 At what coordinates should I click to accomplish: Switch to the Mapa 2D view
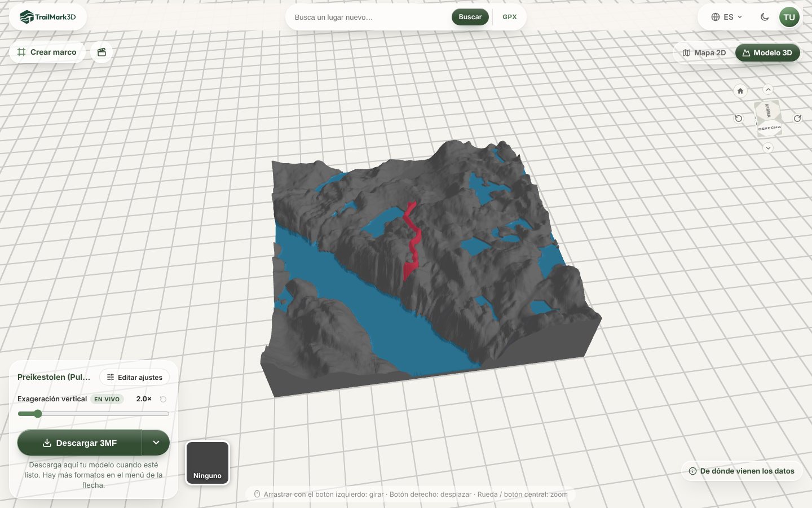coord(704,52)
